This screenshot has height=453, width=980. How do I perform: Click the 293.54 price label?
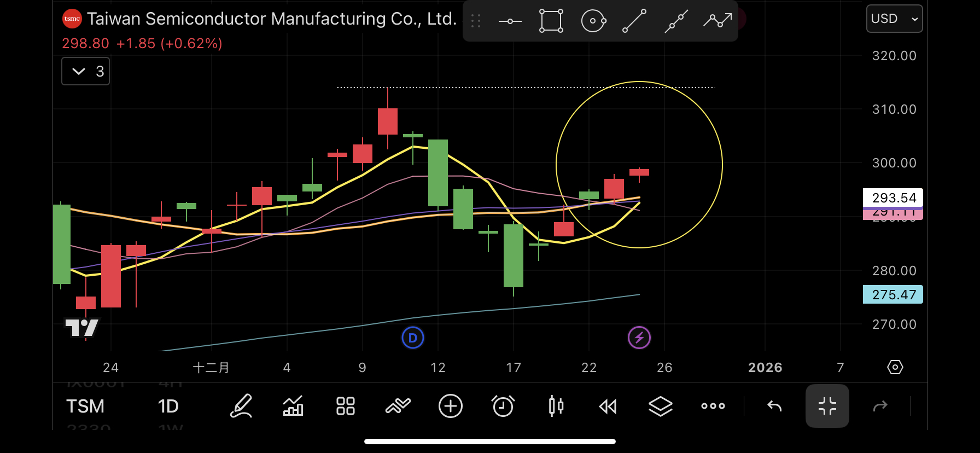(x=893, y=198)
